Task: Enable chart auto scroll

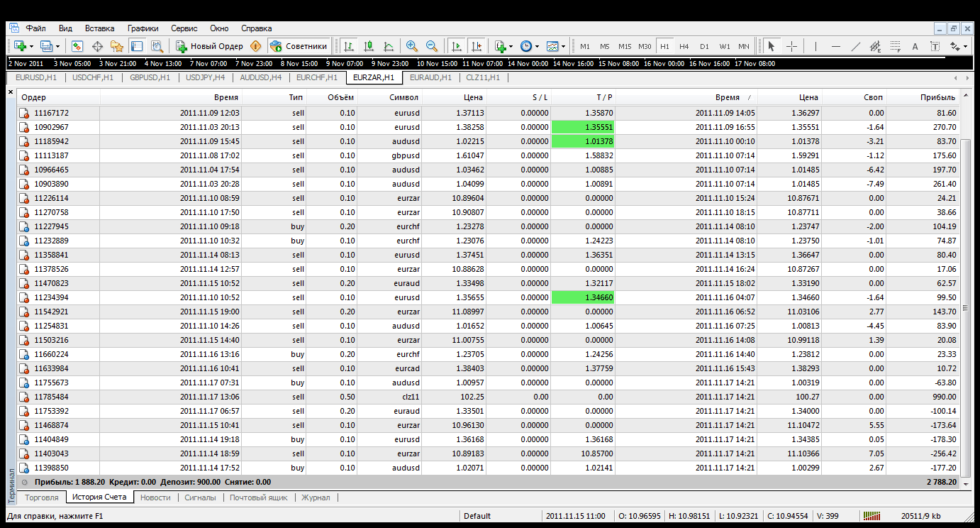Action: click(456, 46)
